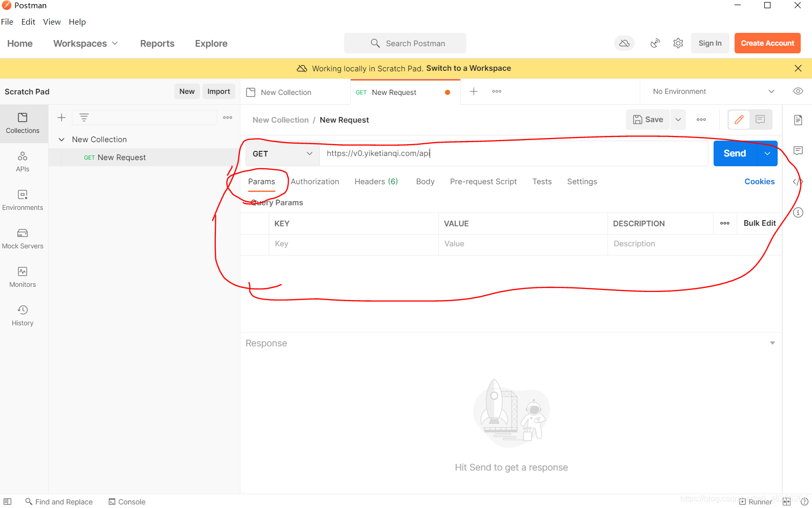Viewport: 812px width, 508px height.
Task: Open the Edit menu
Action: tap(28, 22)
